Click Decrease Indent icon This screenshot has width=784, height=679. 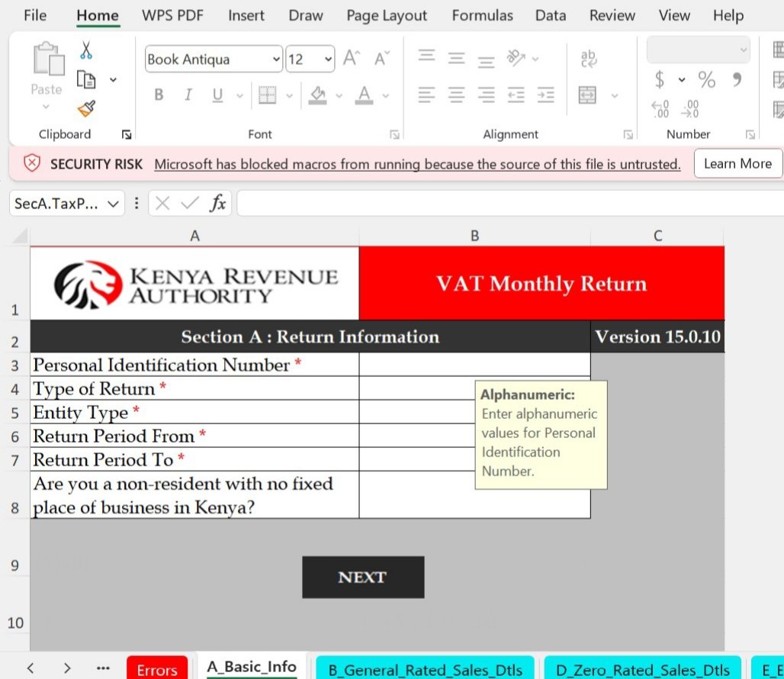tap(516, 95)
